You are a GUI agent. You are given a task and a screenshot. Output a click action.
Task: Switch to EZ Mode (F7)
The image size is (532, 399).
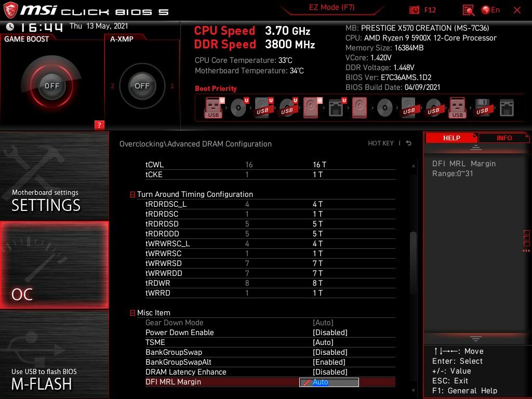pos(331,7)
